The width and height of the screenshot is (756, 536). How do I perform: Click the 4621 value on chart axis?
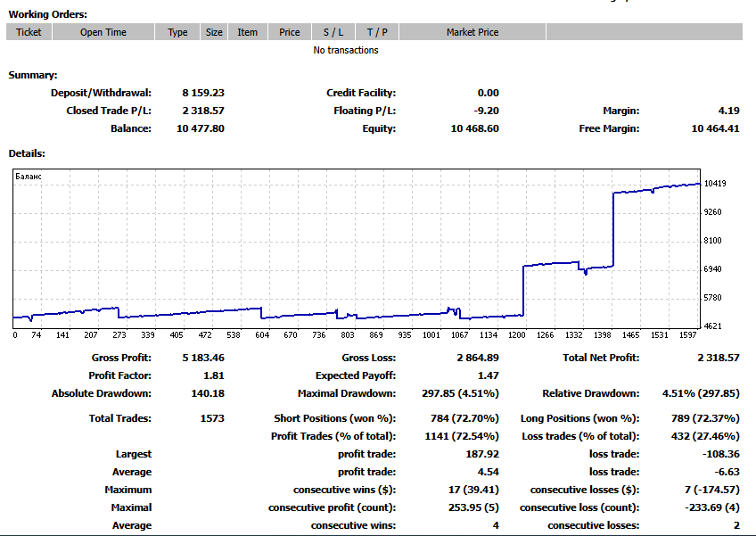712,326
